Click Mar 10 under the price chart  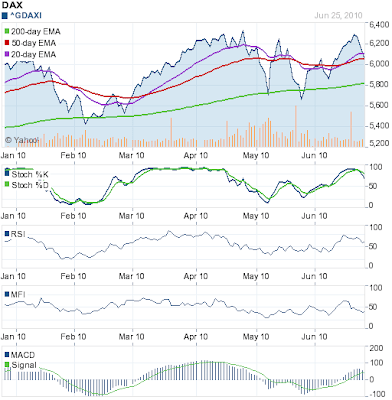(132, 155)
